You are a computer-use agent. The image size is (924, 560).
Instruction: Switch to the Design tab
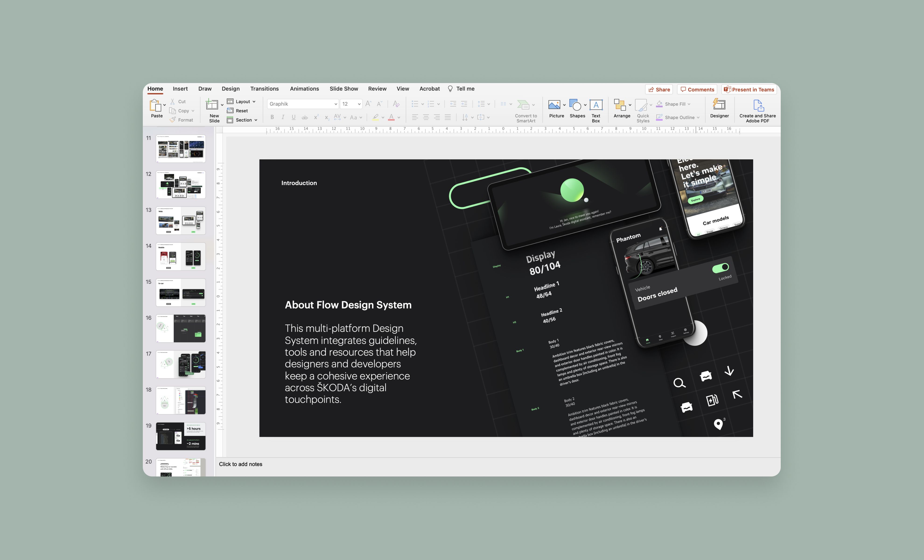[x=230, y=89]
